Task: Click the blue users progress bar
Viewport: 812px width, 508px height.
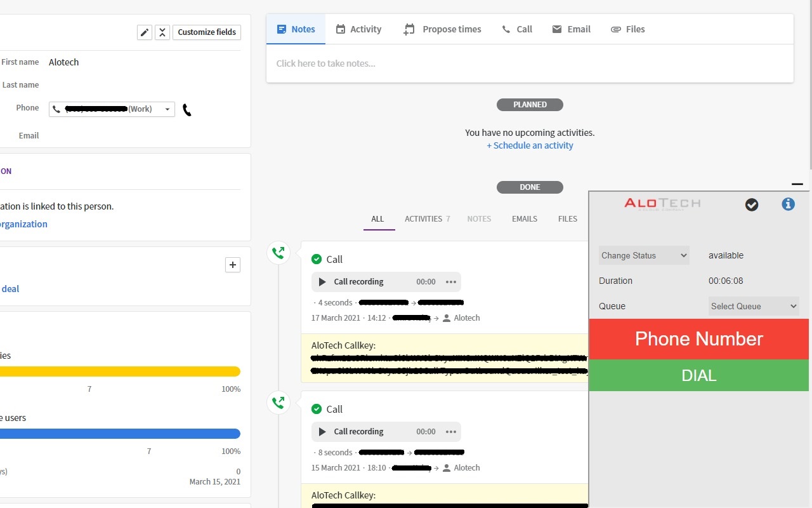Action: tap(120, 434)
